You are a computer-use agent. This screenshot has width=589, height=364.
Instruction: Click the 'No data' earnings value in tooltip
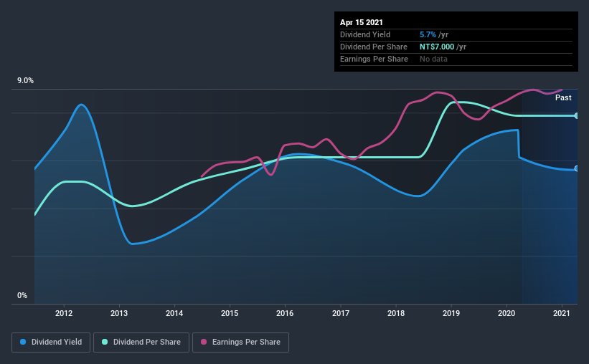pos(433,59)
